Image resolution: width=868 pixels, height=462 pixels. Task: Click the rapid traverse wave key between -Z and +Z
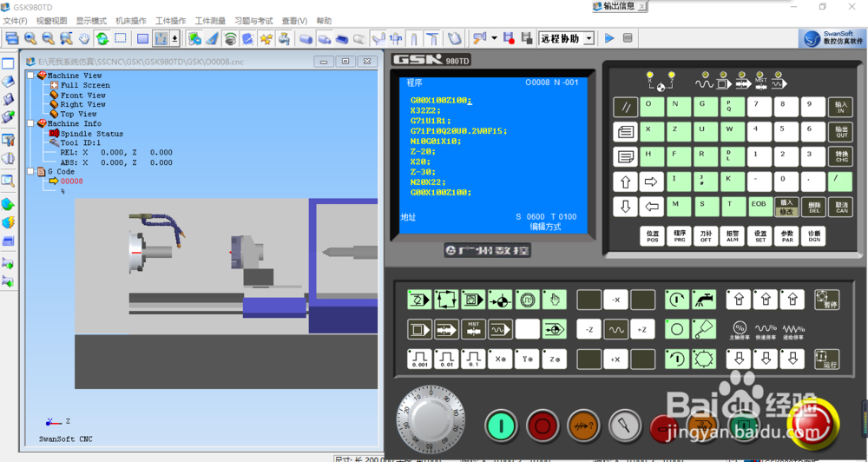(615, 329)
